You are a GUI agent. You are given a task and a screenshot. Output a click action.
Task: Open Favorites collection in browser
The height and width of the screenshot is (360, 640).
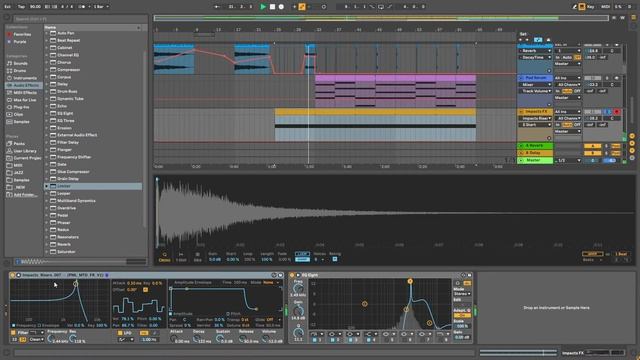(22, 35)
